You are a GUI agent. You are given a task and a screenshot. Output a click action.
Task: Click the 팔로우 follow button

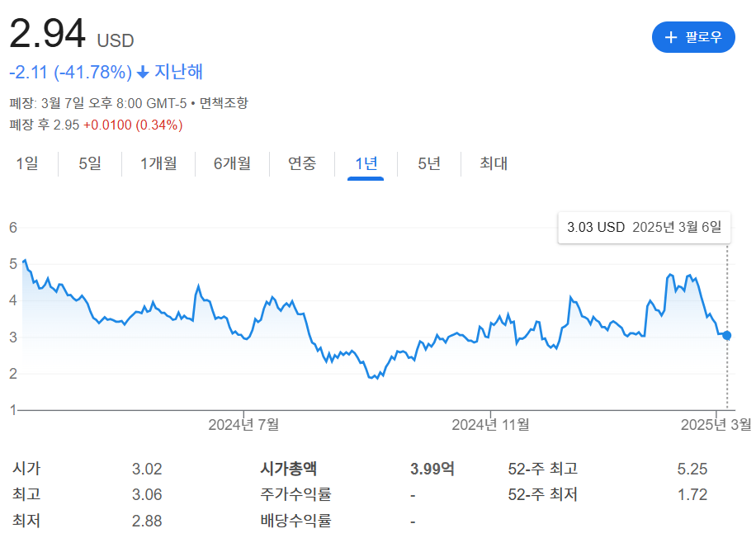pyautogui.click(x=693, y=36)
